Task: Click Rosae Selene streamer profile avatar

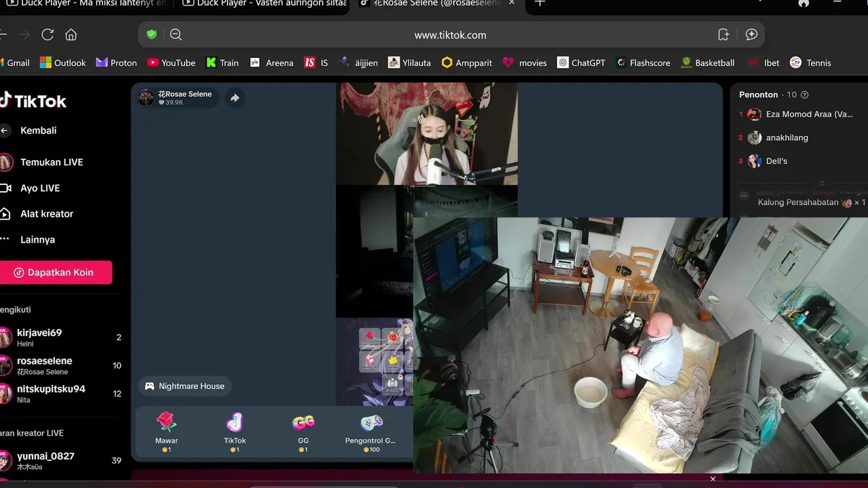Action: 146,98
